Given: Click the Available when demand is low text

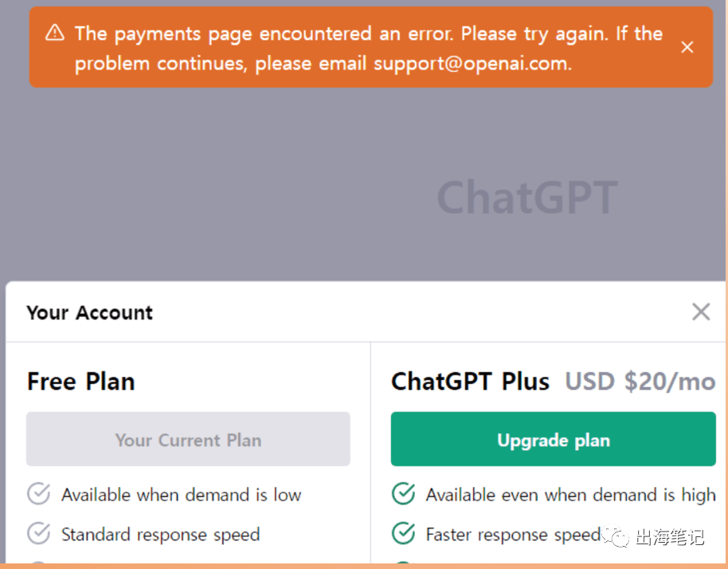Looking at the screenshot, I should [181, 495].
